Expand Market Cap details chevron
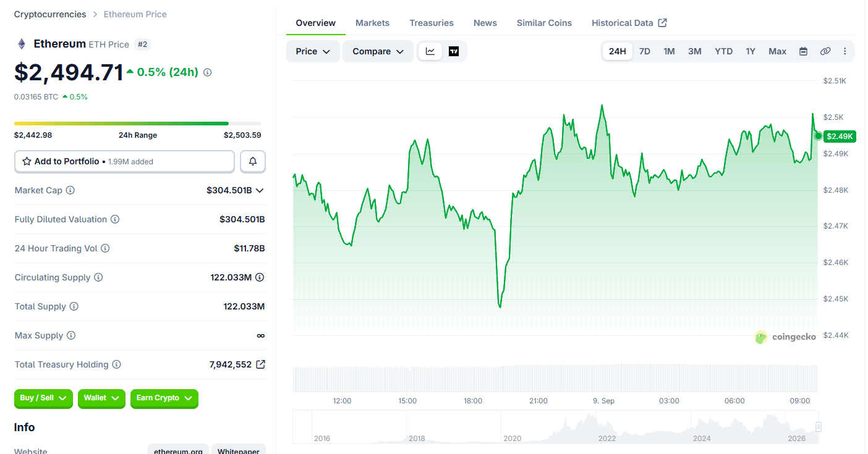868x454 pixels. point(260,190)
